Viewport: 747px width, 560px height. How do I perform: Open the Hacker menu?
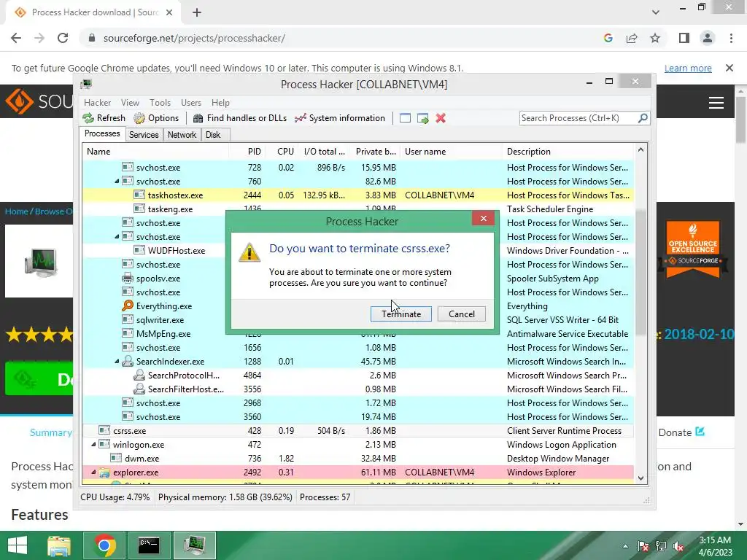(x=97, y=102)
